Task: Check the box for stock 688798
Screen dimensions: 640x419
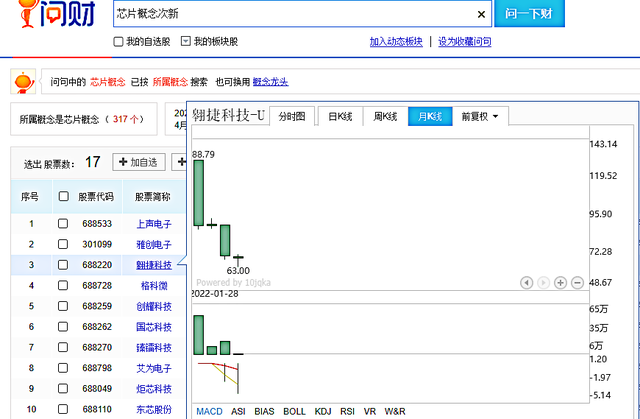Action: coord(62,368)
